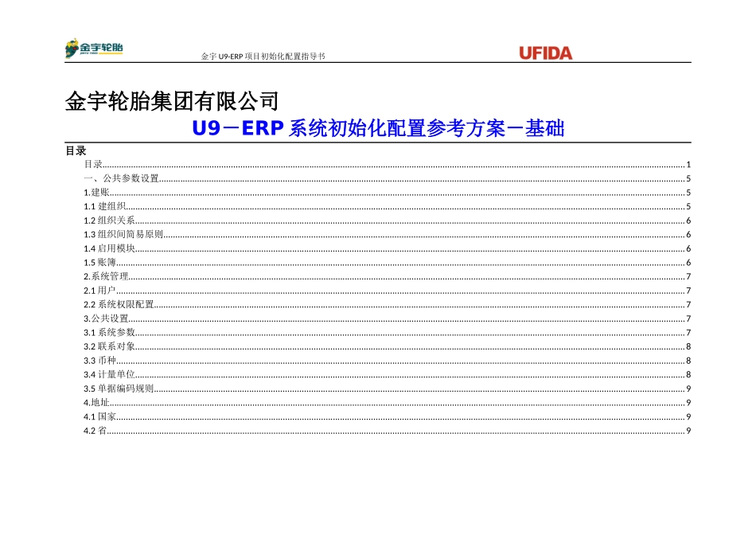
Task: Go to the '2.1 用户' contents entry
Action: (x=388, y=291)
